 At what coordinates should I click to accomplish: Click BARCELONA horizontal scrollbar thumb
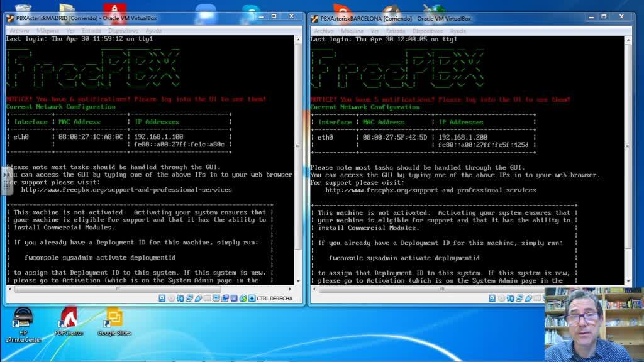coord(442,289)
